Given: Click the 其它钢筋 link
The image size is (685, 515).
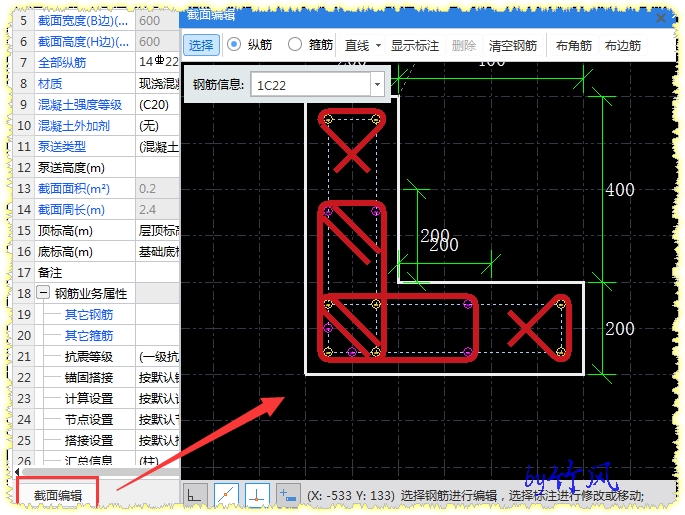Looking at the screenshot, I should tap(89, 314).
